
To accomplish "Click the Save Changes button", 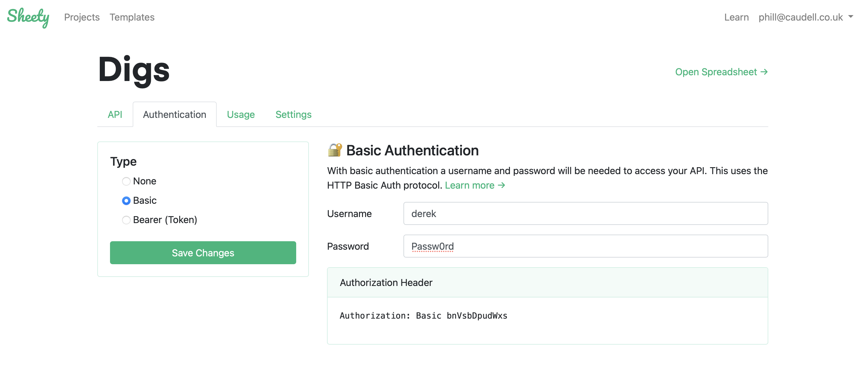I will point(203,253).
